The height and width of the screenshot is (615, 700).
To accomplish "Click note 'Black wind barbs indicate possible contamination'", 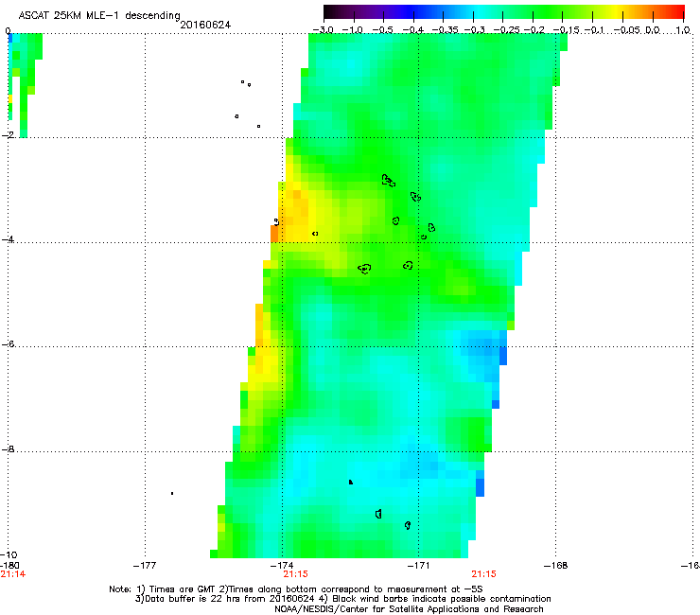I will click(442, 599).
